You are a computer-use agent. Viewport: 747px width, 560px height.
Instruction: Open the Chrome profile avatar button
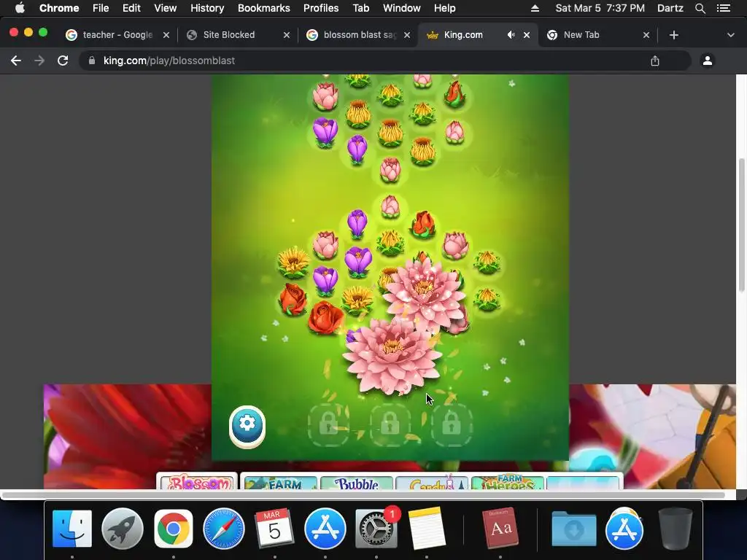click(708, 61)
